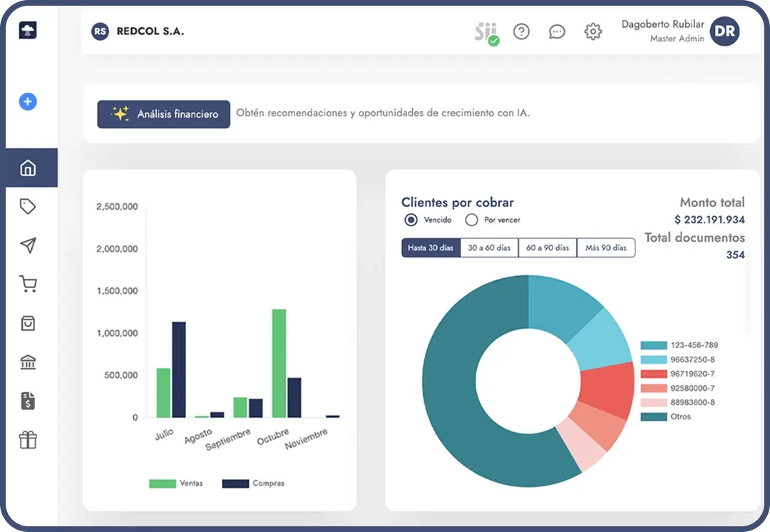770x532 pixels.
Task: Open the Home dashboard icon in sidebar
Action: coord(27,167)
